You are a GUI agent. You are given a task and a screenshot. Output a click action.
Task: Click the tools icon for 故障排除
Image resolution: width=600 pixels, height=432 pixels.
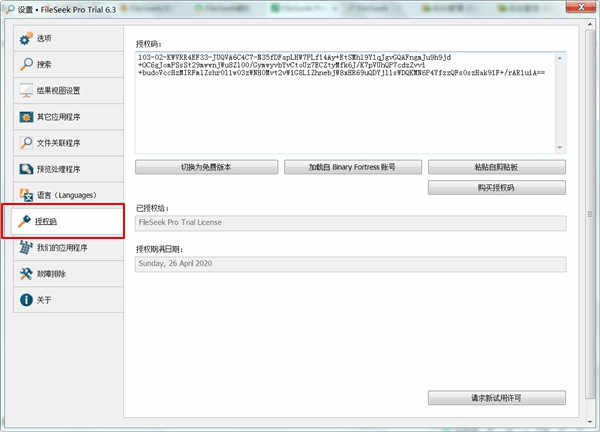pos(26,274)
